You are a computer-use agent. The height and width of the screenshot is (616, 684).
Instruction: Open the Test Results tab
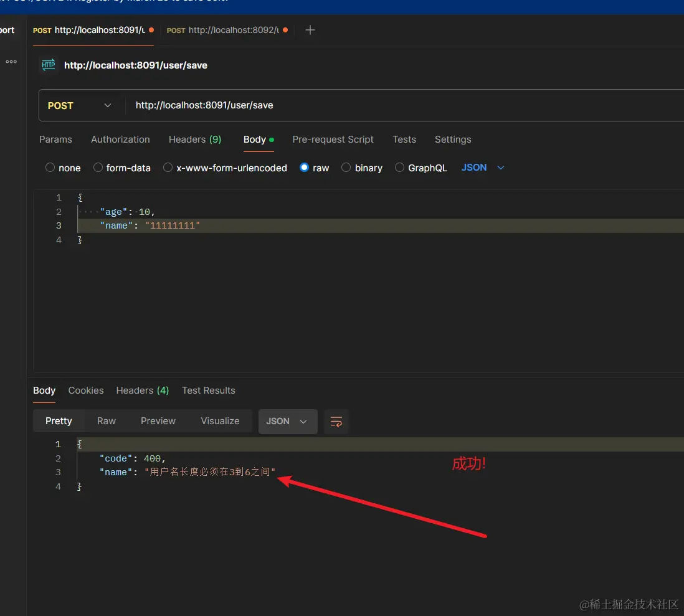pyautogui.click(x=209, y=391)
